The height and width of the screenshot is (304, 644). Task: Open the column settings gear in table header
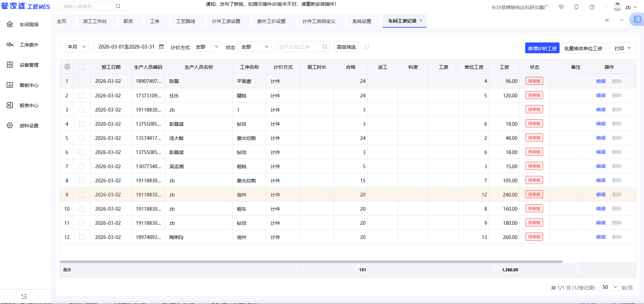(67, 67)
